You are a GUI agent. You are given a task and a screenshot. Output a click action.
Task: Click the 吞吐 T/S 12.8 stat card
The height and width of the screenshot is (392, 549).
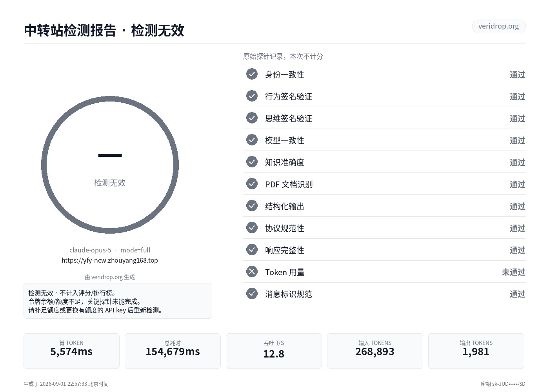pos(274,351)
